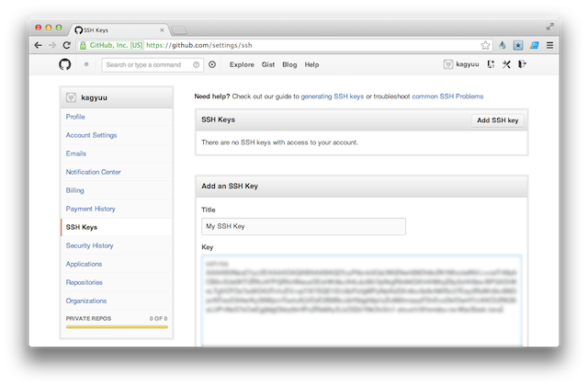Screen dimensions: 588x387
Task: Go to Notification Center settings
Action: point(93,172)
